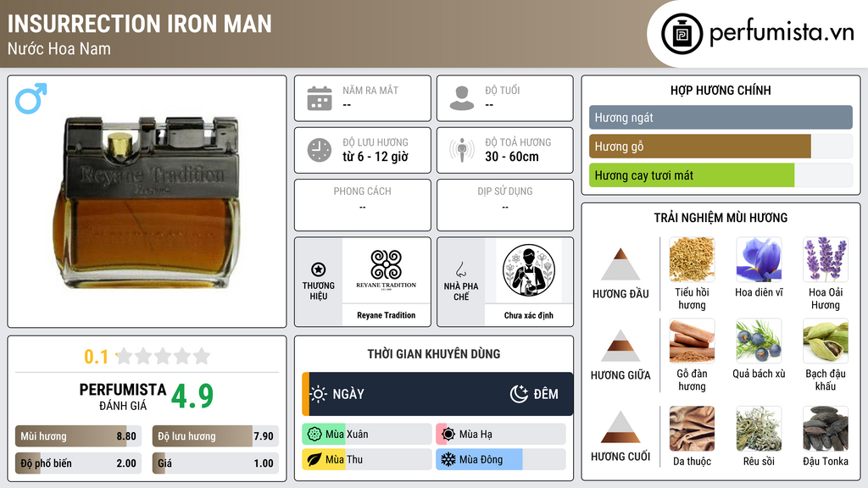This screenshot has width=868, height=488.
Task: Click the Insurrection Iron Man bottle photo
Action: pyautogui.click(x=147, y=202)
